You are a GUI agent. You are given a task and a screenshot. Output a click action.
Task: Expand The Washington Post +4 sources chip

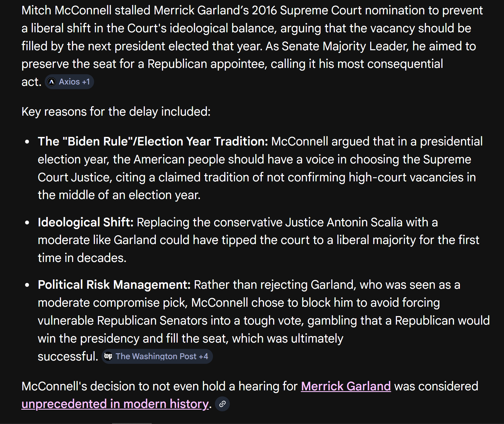(x=157, y=356)
